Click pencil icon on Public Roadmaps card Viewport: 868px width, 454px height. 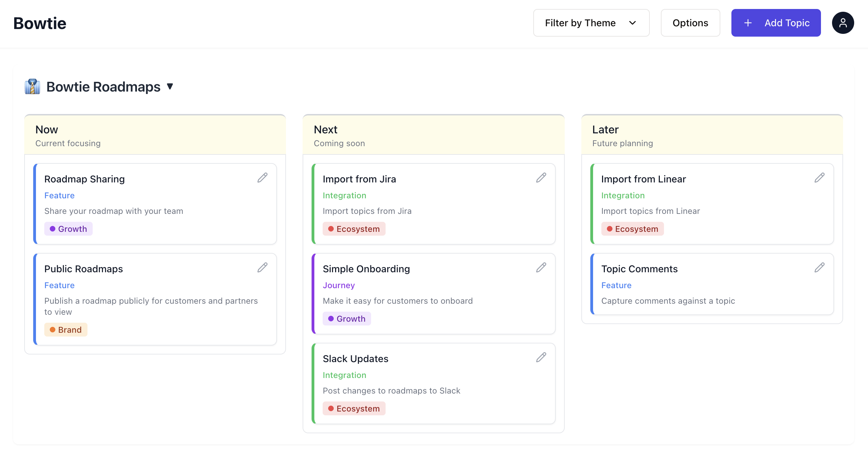pos(262,267)
